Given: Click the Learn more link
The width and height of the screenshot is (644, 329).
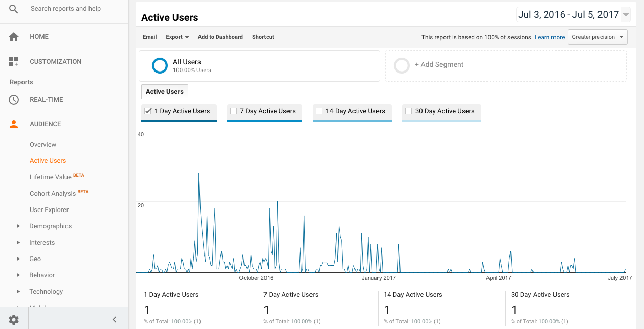Looking at the screenshot, I should coord(549,37).
